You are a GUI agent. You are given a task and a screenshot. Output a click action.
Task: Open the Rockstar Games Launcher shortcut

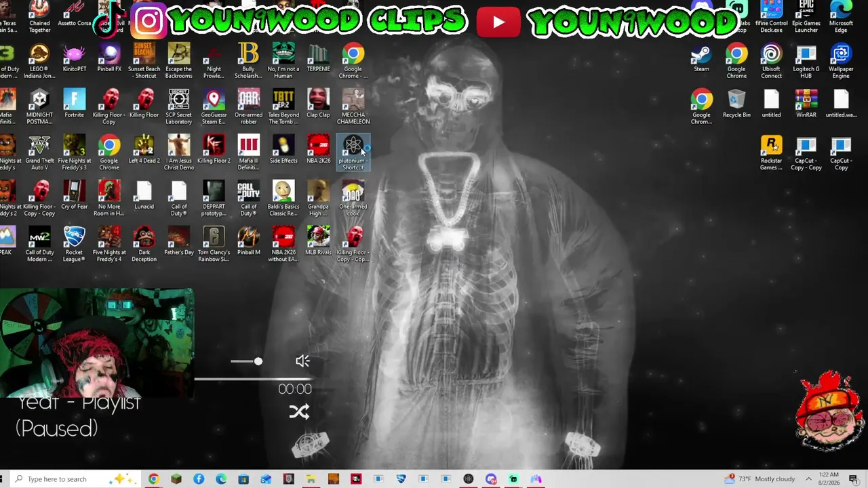click(771, 153)
